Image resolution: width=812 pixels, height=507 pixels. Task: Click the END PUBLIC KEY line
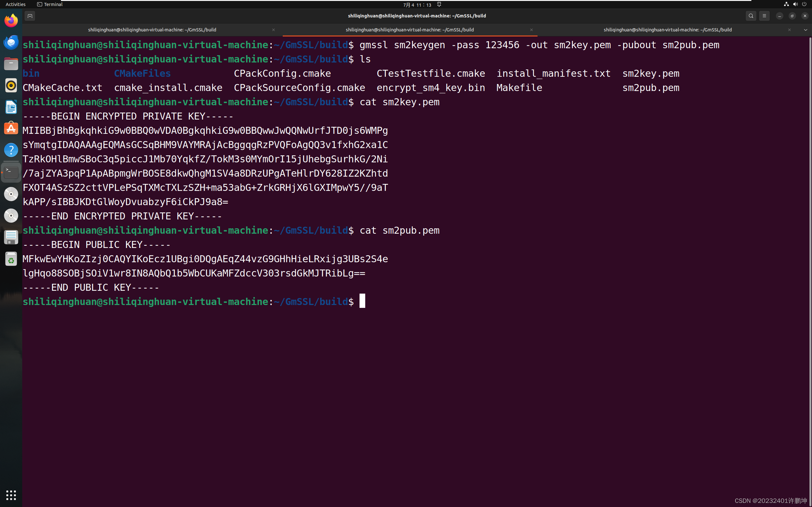[91, 288]
